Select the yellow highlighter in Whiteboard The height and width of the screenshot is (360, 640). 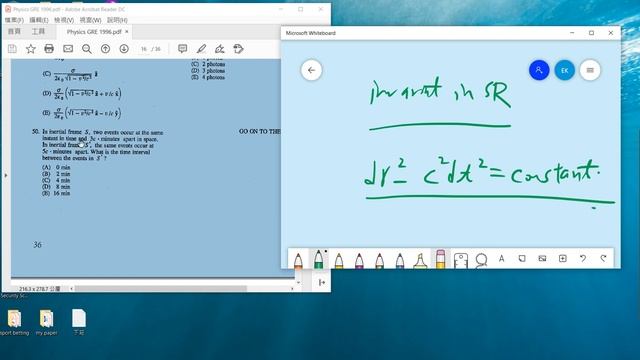point(420,260)
